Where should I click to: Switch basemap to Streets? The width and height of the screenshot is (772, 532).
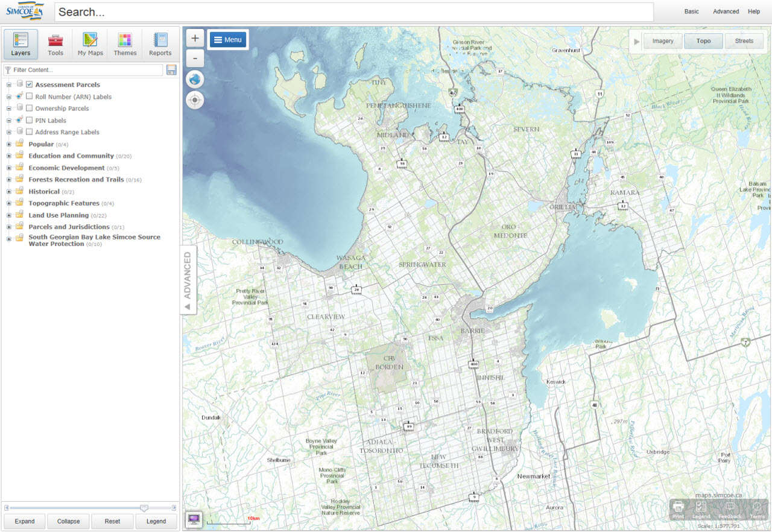tap(744, 41)
